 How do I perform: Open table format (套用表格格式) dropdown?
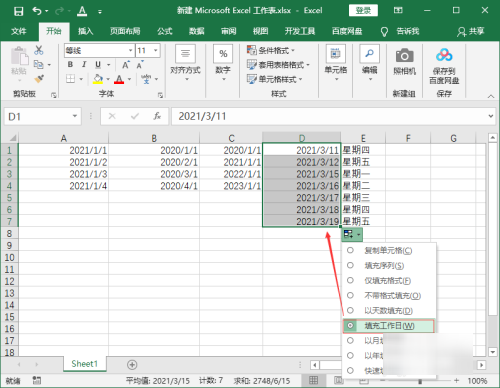pyautogui.click(x=278, y=65)
